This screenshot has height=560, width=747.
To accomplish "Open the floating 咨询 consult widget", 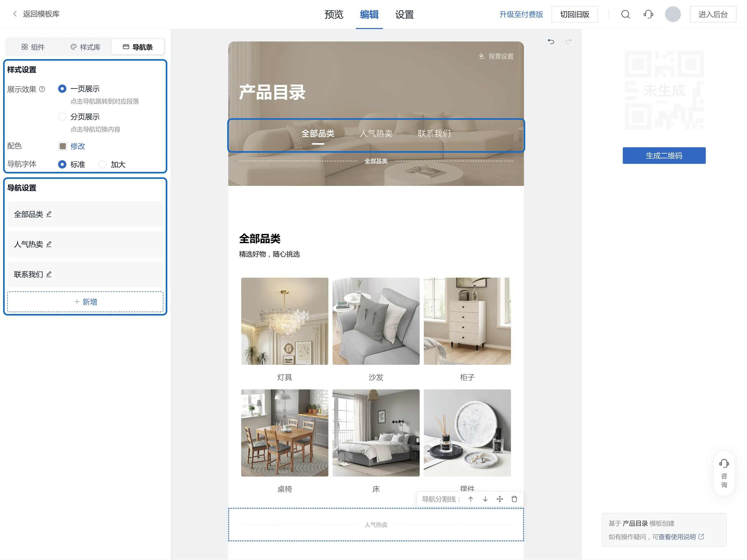I will [x=724, y=473].
